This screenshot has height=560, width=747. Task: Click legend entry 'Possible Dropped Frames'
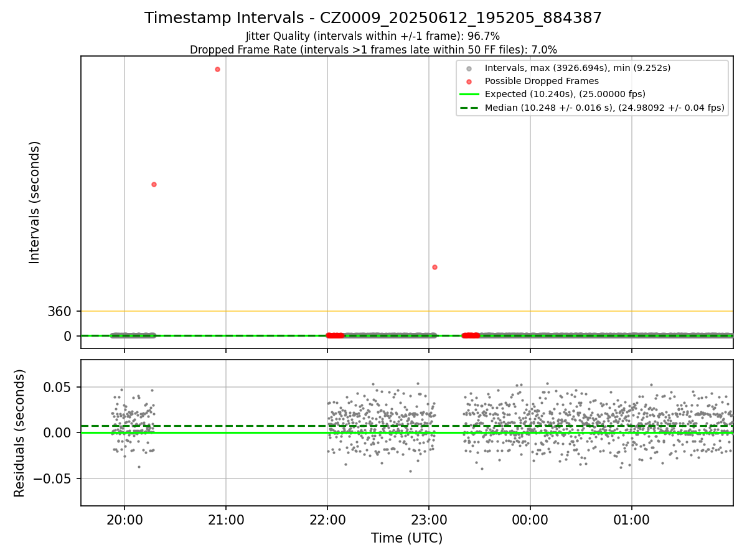(542, 81)
